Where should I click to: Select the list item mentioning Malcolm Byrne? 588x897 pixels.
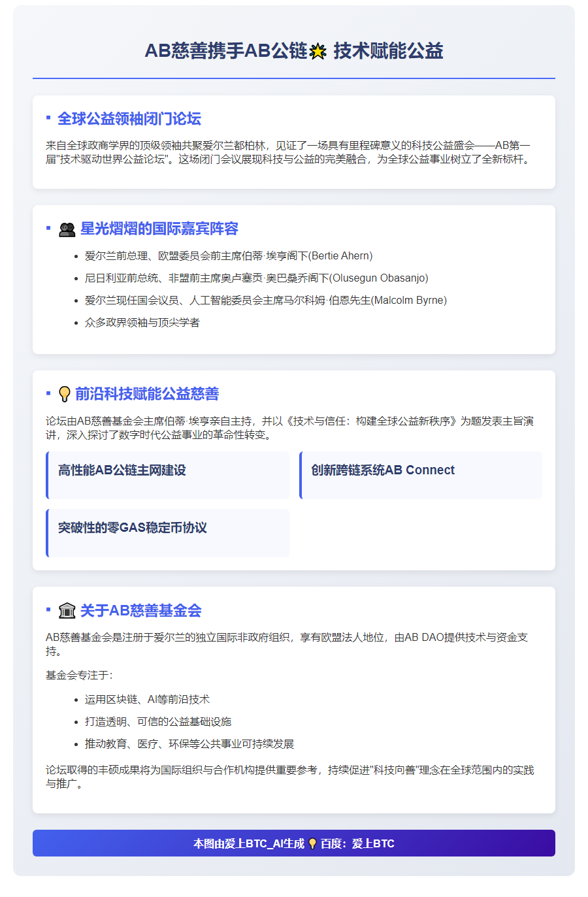coord(266,301)
